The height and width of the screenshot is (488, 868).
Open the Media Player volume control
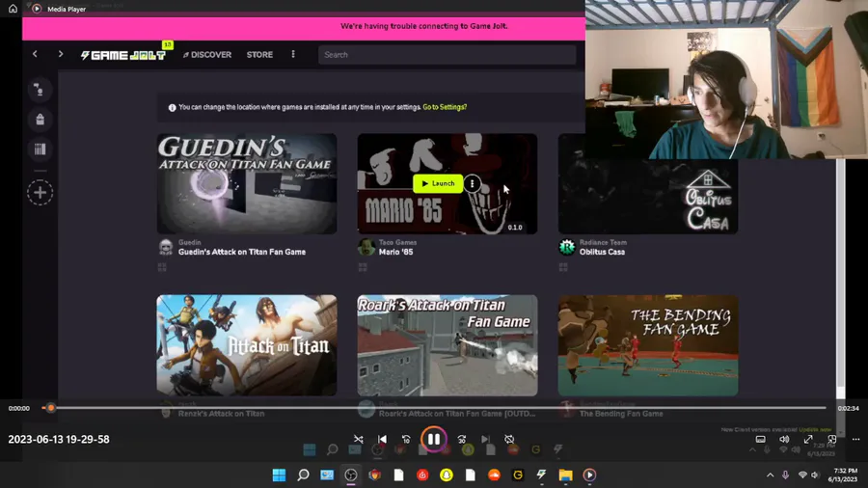pos(784,440)
